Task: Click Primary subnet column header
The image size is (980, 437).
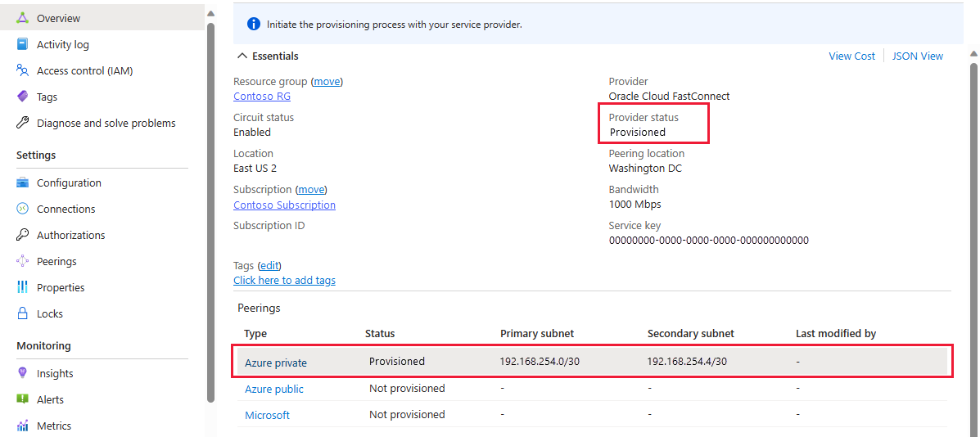Action: 537,334
